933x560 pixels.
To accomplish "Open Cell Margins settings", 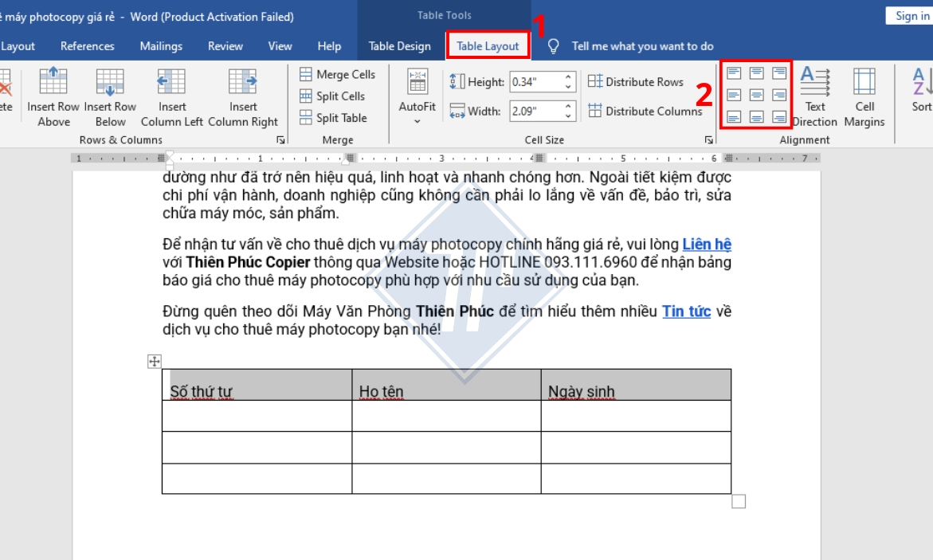I will point(864,82).
